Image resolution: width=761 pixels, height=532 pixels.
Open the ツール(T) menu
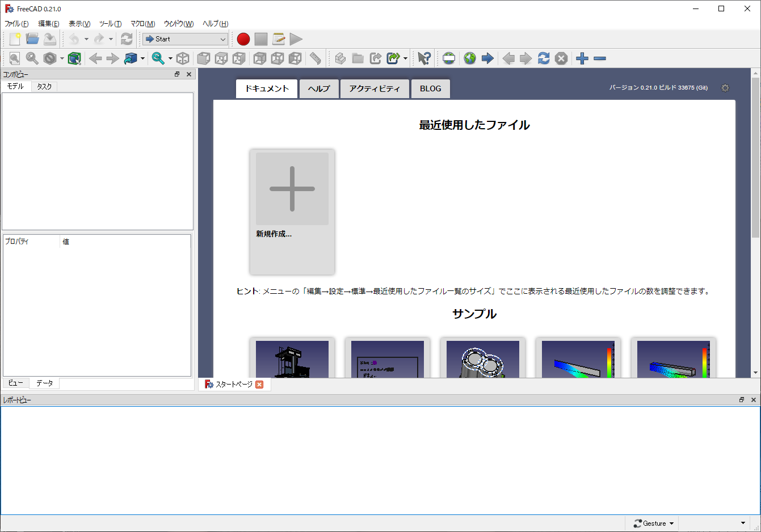coord(110,24)
